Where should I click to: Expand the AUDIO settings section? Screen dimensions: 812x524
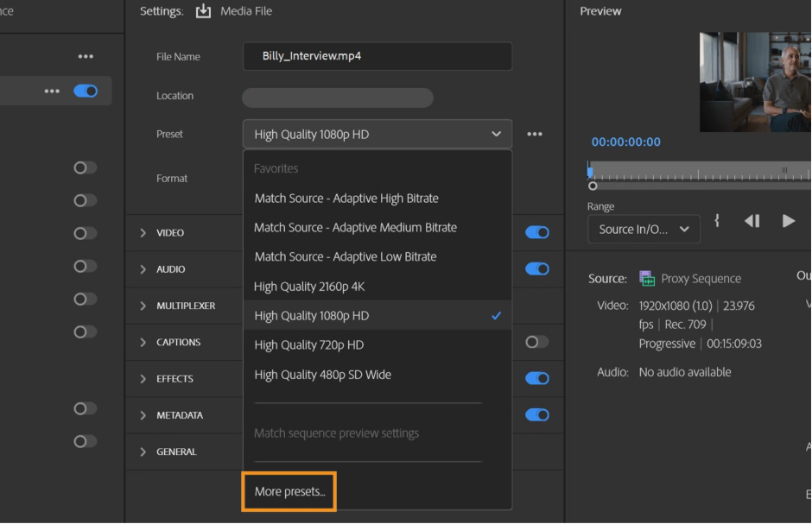click(143, 269)
